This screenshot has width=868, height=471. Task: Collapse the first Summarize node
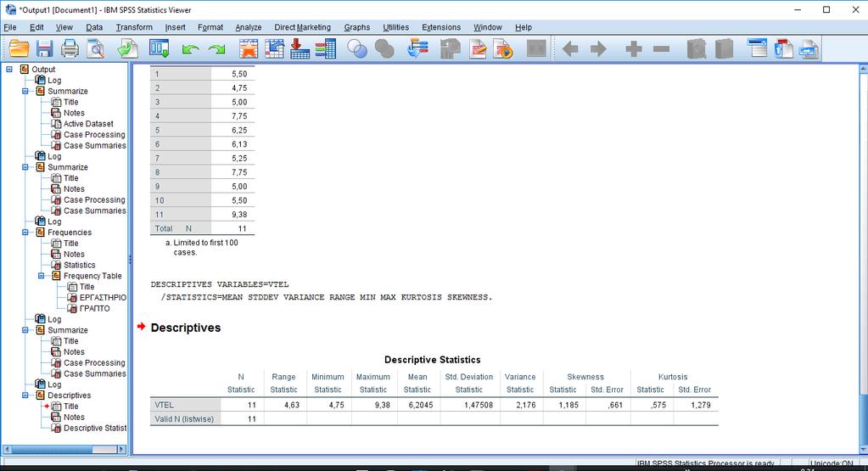pos(25,91)
